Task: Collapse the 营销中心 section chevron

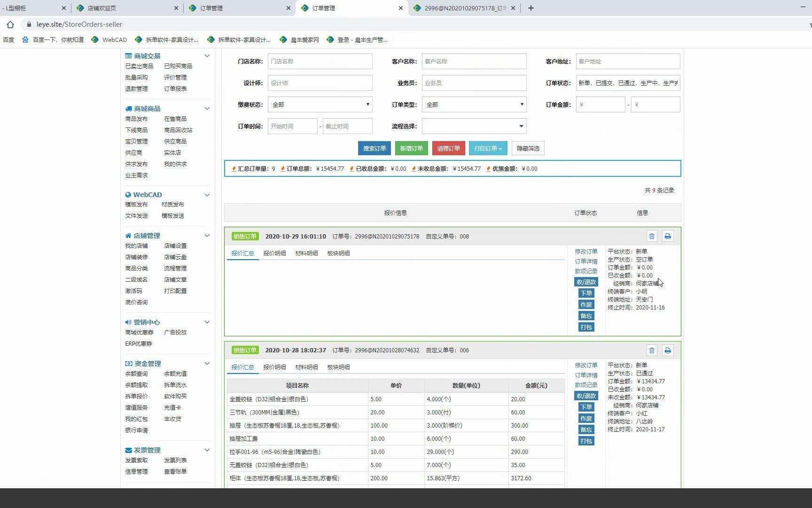Action: 207,322
